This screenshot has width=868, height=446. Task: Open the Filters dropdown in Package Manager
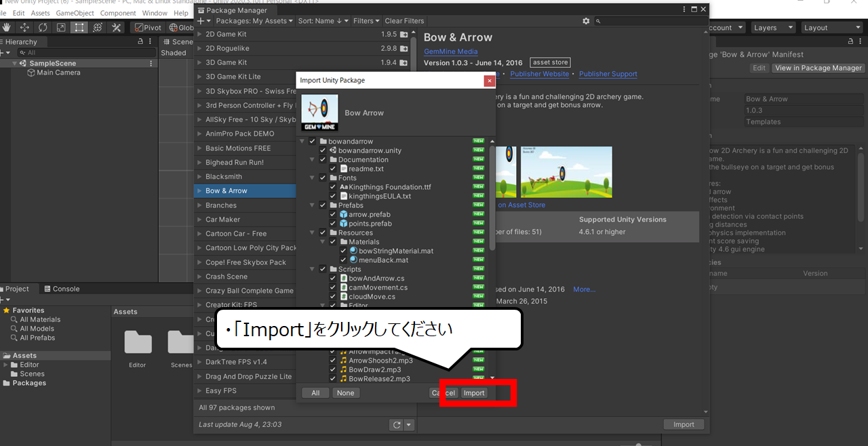(x=366, y=21)
